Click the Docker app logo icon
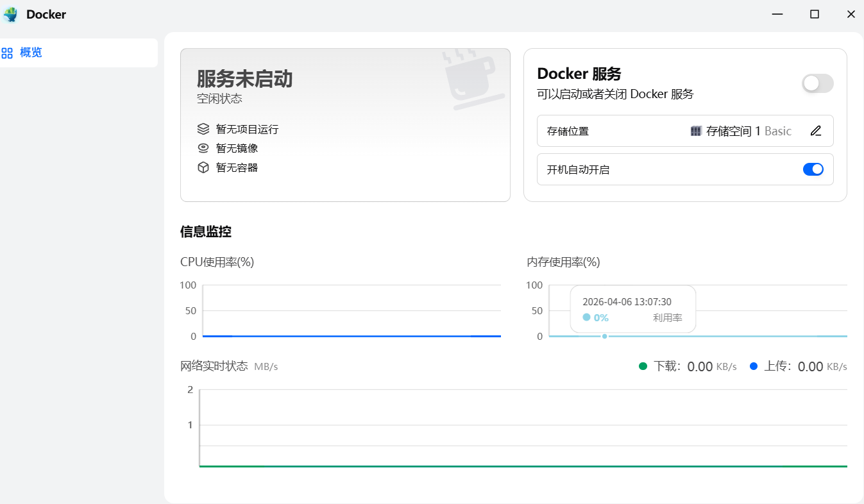Screen dimensions: 864x504 pos(10,14)
